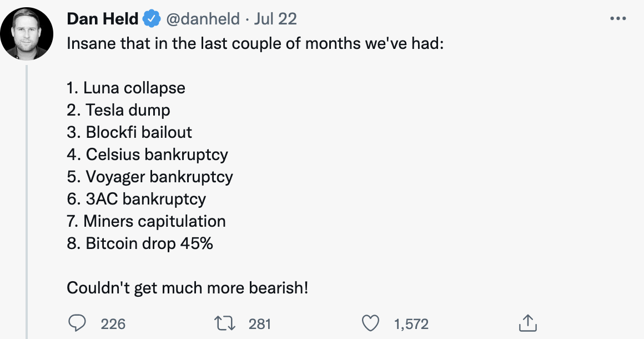
Task: Click the vertical thread connector line
Action: [x=27, y=202]
